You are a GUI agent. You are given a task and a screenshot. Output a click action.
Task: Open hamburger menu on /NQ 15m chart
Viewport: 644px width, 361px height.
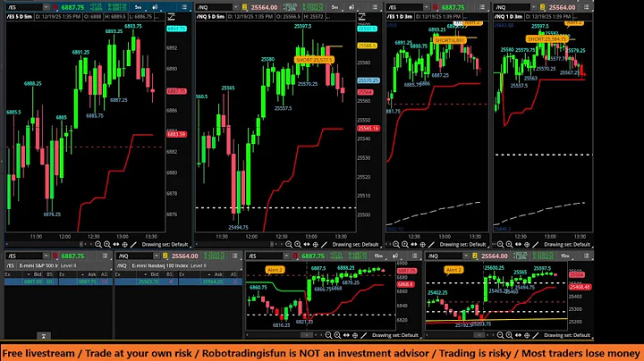(x=586, y=256)
